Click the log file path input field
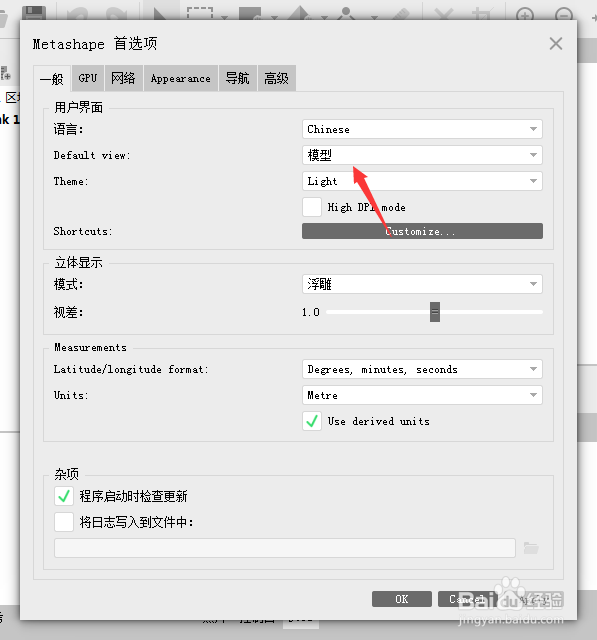597x640 pixels. tap(285, 548)
